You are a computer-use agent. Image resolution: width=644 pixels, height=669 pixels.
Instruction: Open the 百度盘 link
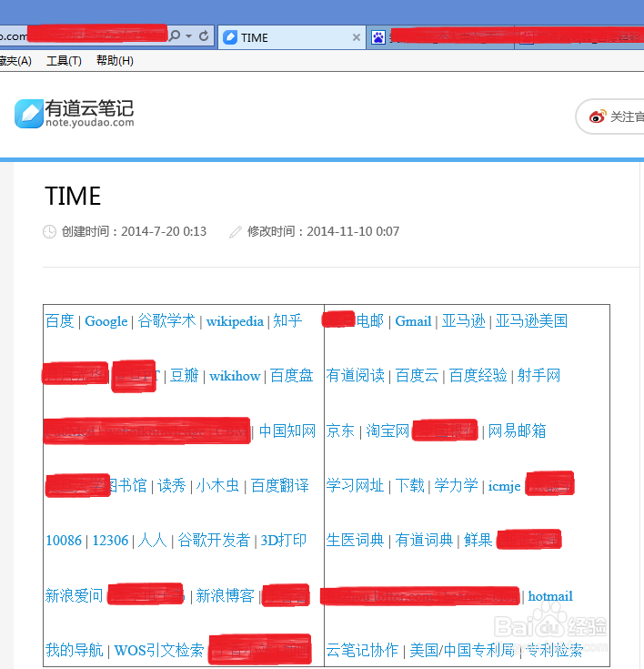click(292, 375)
